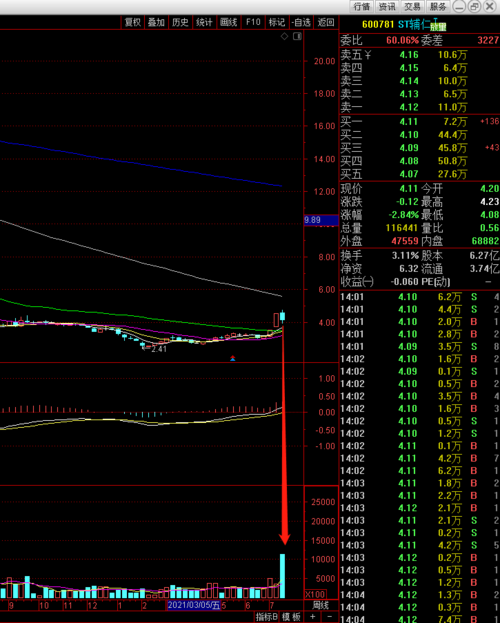Open 历史 history view

tap(180, 22)
